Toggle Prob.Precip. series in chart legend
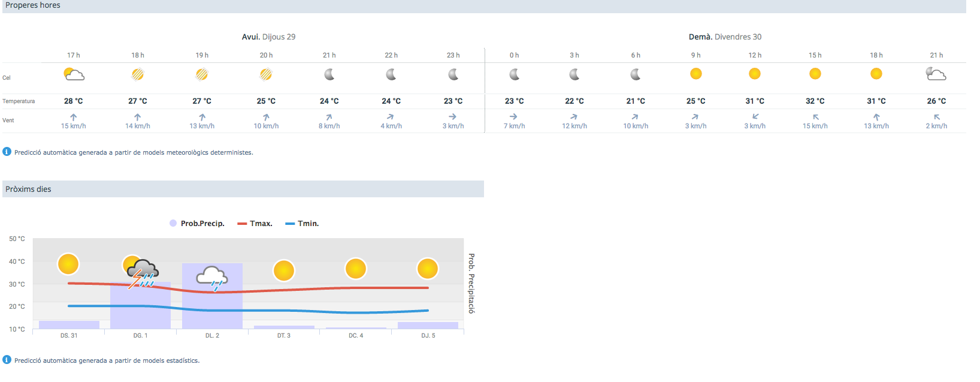This screenshot has height=382, width=980. coord(197,224)
